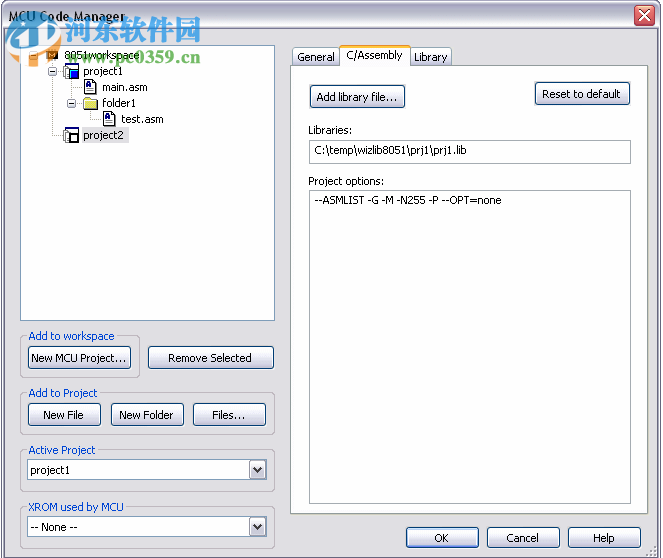
Task: Select 8051workspace root label
Action: click(101, 55)
